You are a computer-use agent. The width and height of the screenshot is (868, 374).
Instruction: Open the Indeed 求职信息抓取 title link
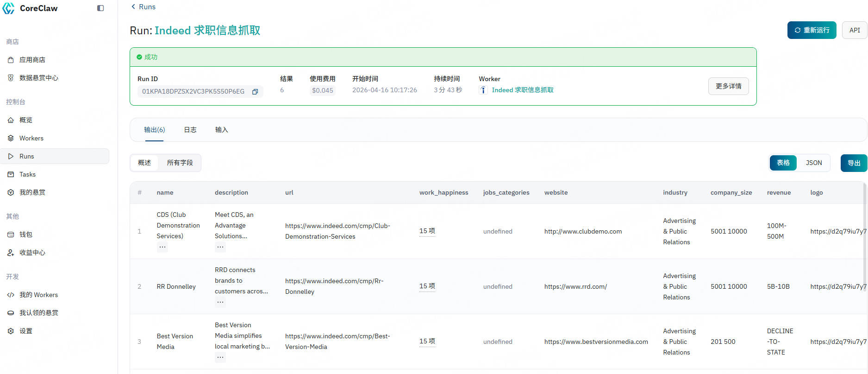tap(207, 31)
